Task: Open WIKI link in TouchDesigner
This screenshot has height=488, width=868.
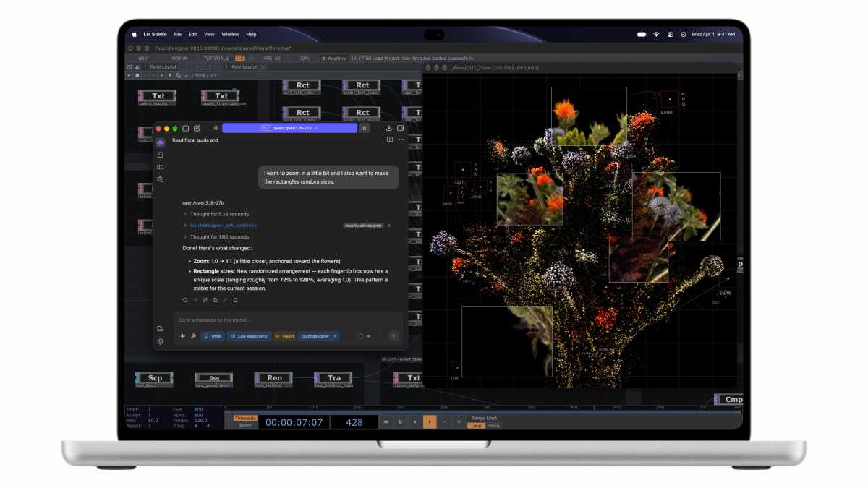Action: 143,58
